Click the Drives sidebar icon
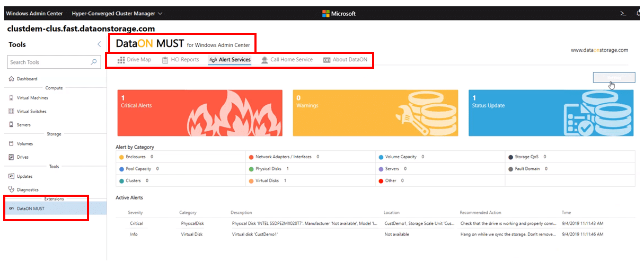The image size is (644, 272). click(11, 157)
